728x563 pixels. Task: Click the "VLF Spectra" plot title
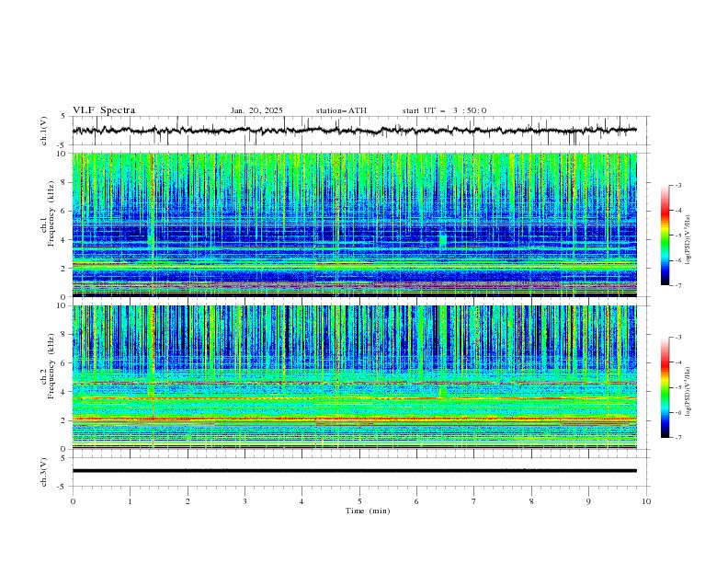104,110
